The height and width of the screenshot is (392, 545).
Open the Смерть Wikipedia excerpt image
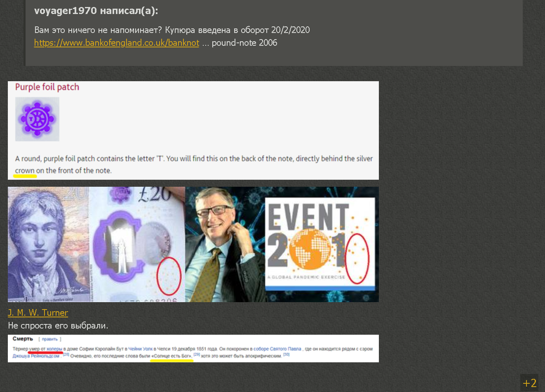(x=193, y=348)
